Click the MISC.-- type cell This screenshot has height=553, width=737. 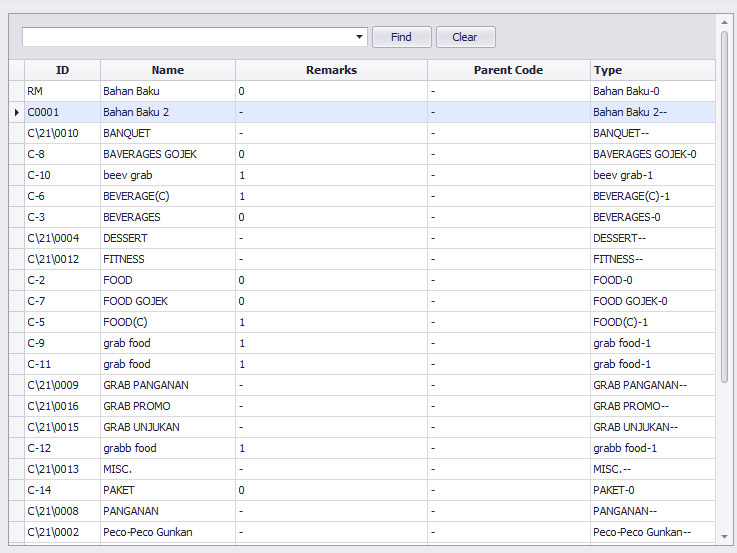653,469
